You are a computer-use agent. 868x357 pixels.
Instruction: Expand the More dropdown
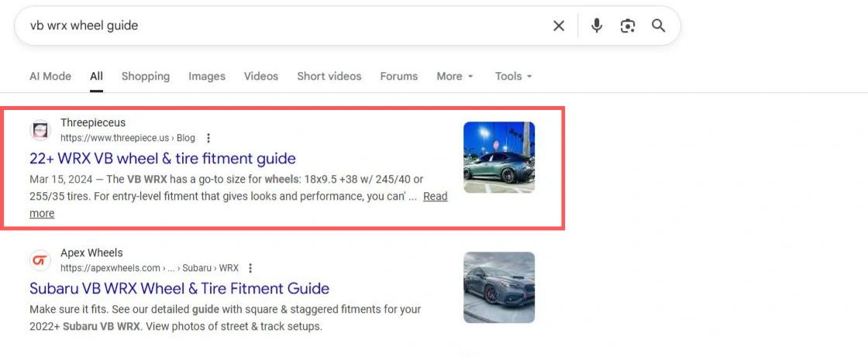point(455,77)
